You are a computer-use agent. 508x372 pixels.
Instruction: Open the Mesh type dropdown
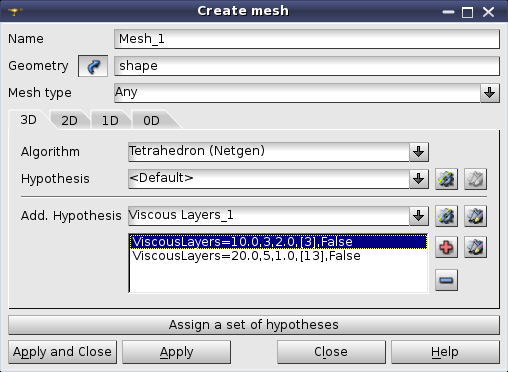point(490,93)
